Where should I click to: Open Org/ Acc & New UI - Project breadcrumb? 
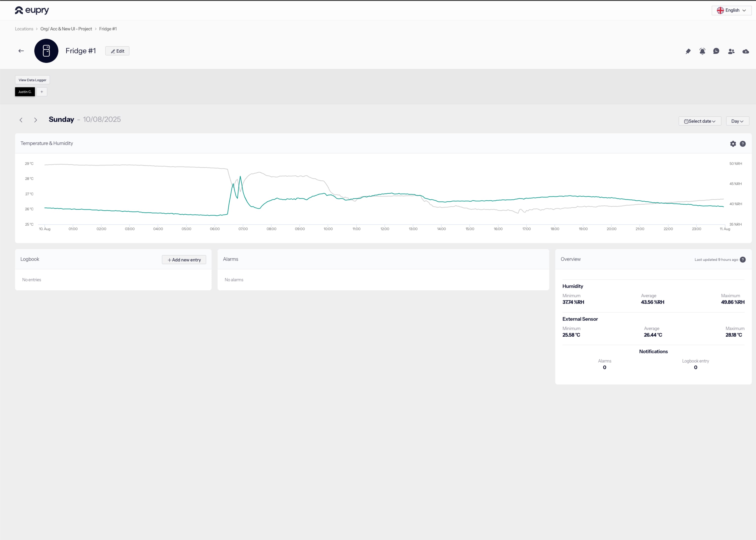tap(66, 29)
